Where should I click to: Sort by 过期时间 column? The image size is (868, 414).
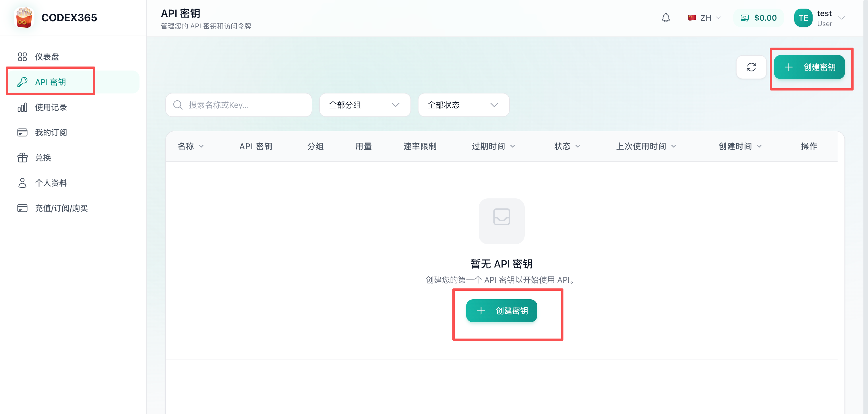click(493, 146)
